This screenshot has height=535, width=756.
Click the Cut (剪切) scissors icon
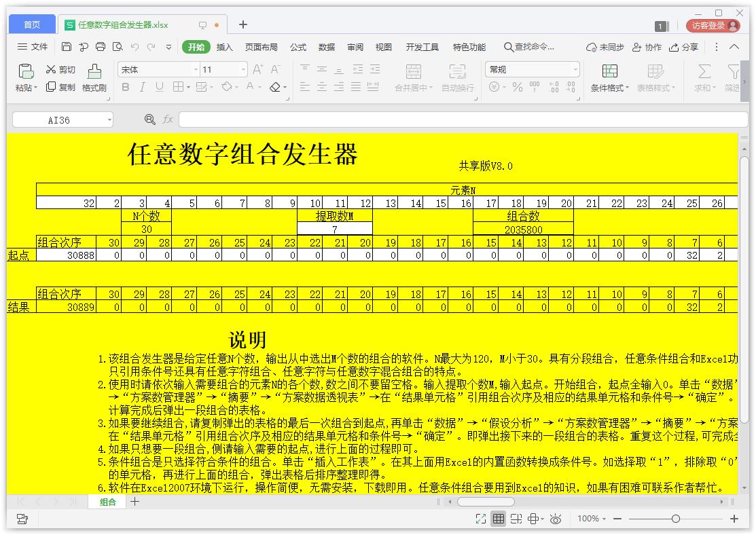pyautogui.click(x=51, y=69)
